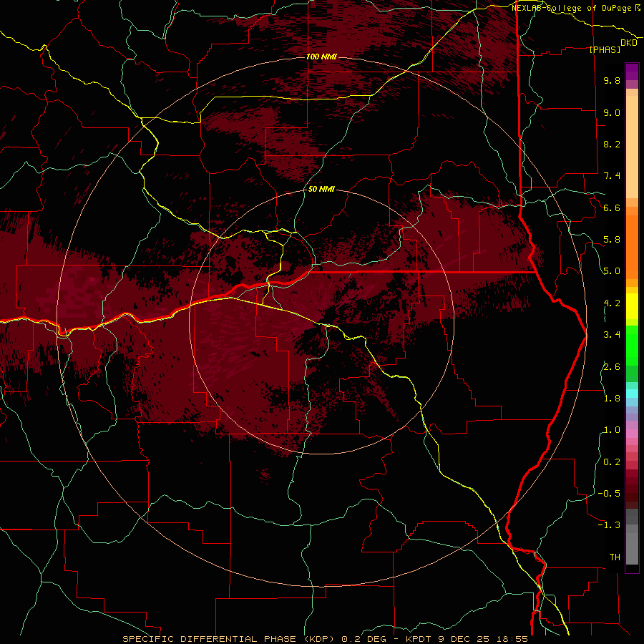The height and width of the screenshot is (644, 644).
Task: Select the bright green segment of the color bar
Action: (x=632, y=346)
